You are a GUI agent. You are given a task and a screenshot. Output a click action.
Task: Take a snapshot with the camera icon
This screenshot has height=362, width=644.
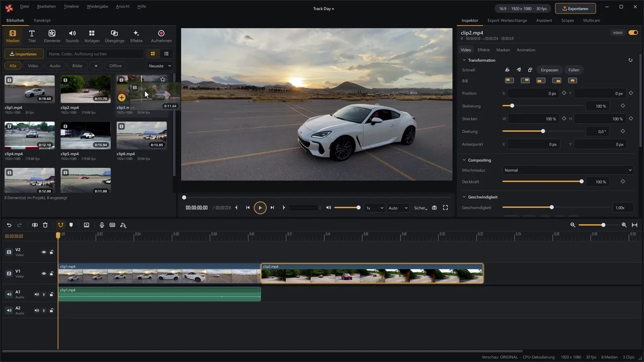[x=434, y=208]
